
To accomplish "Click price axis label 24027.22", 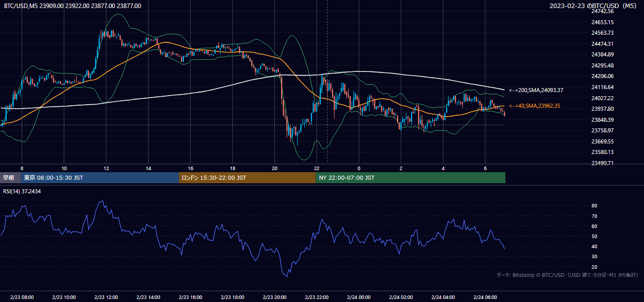I will pyautogui.click(x=603, y=98).
